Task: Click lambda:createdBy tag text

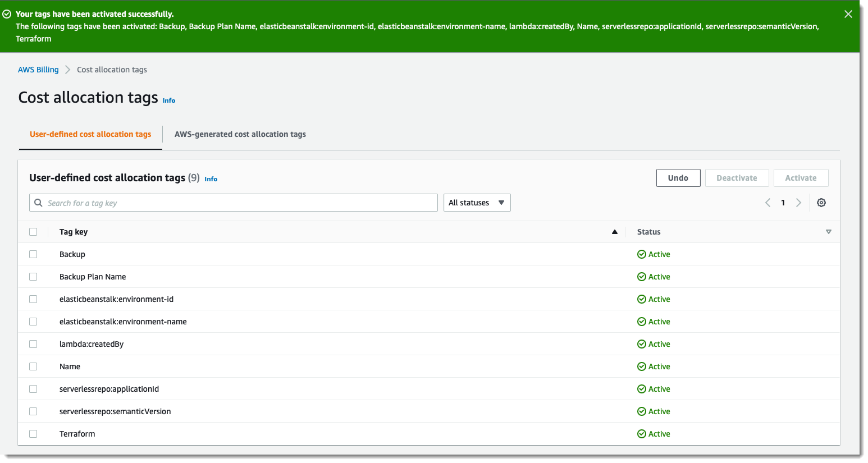Action: pos(92,344)
